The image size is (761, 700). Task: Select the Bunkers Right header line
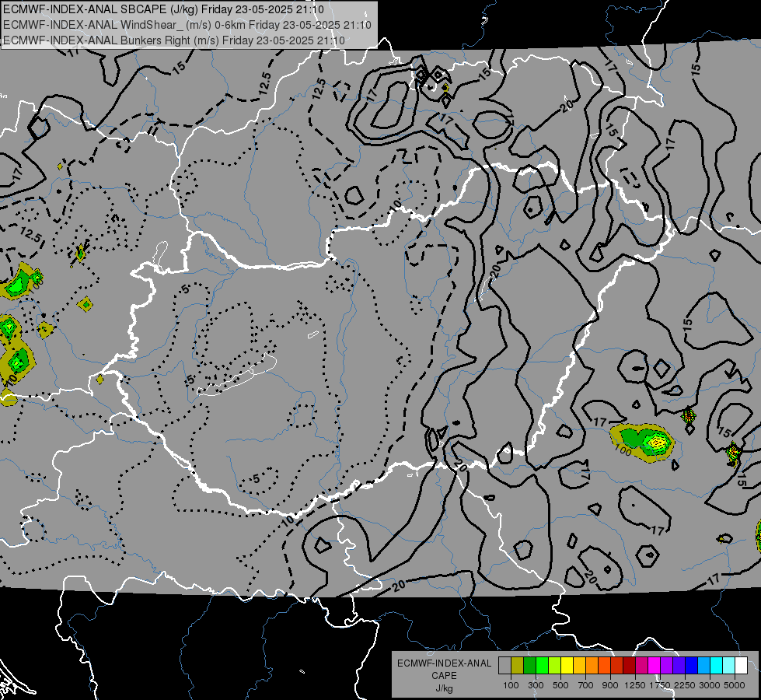[174, 40]
